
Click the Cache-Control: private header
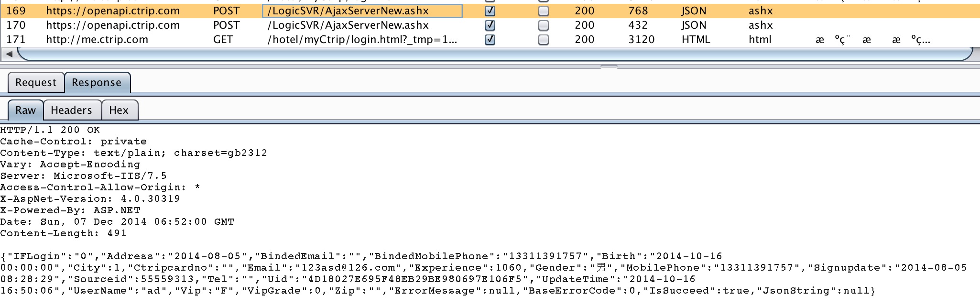tap(74, 142)
